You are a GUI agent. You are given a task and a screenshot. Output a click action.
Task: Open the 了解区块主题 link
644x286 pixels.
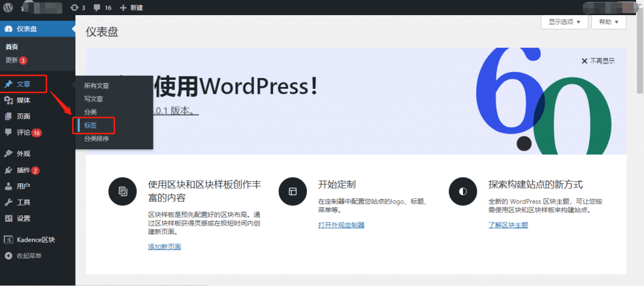(x=508, y=225)
